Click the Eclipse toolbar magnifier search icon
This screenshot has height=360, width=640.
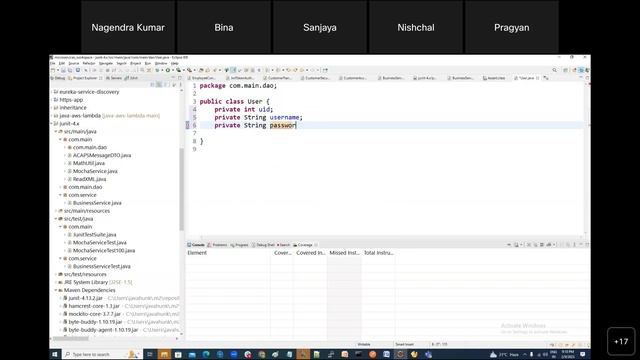click(x=554, y=70)
